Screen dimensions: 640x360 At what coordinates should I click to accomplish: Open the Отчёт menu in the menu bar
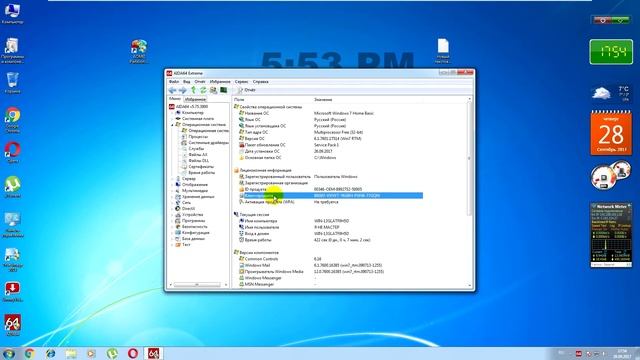pos(200,82)
